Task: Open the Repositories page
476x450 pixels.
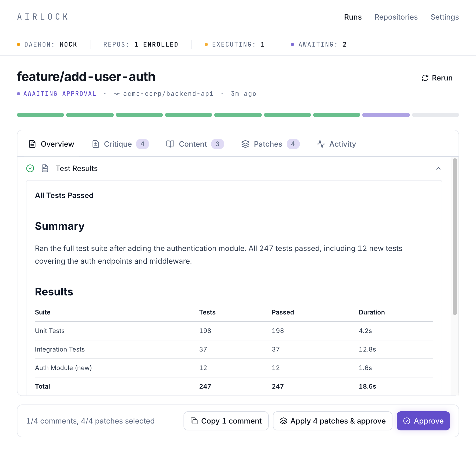Action: (396, 17)
